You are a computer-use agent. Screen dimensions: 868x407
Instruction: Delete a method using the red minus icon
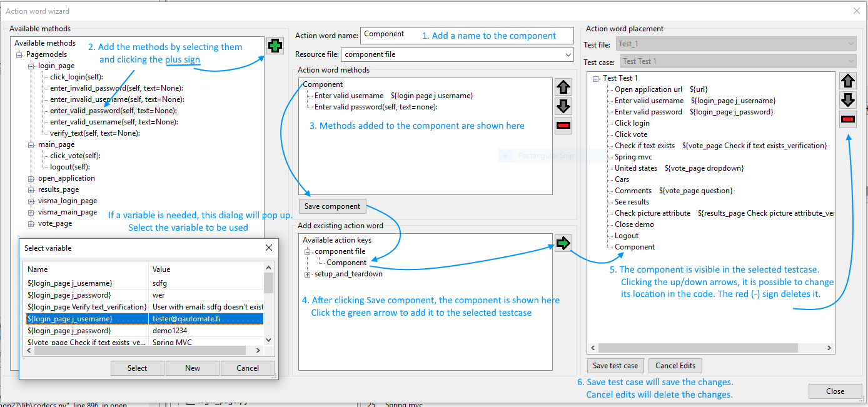coord(563,125)
